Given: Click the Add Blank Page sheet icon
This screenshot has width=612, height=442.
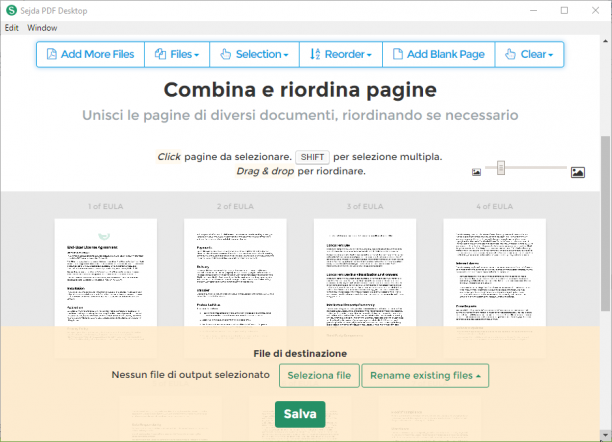Looking at the screenshot, I should tap(397, 54).
